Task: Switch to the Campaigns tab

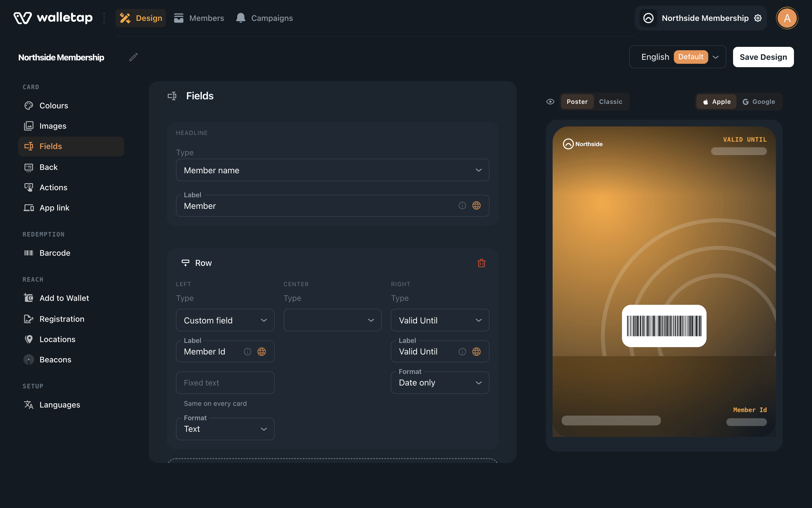Action: coord(264,18)
